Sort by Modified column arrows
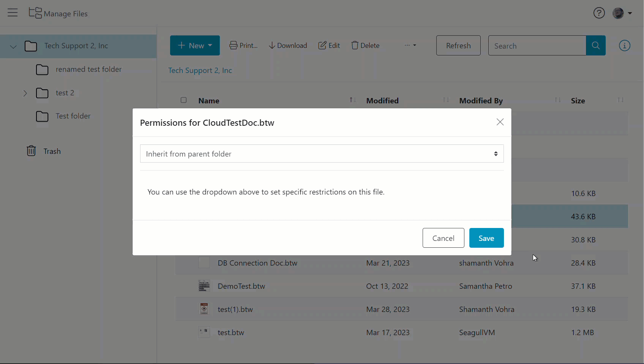The height and width of the screenshot is (364, 644). coord(446,100)
